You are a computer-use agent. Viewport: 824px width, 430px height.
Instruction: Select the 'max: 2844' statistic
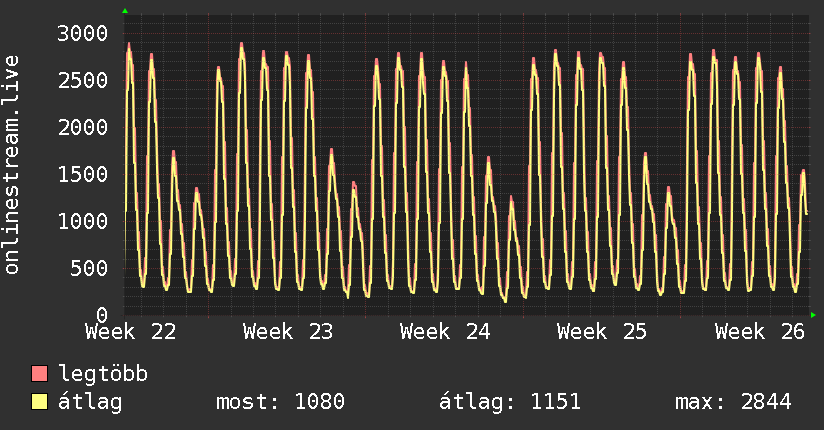pos(733,402)
